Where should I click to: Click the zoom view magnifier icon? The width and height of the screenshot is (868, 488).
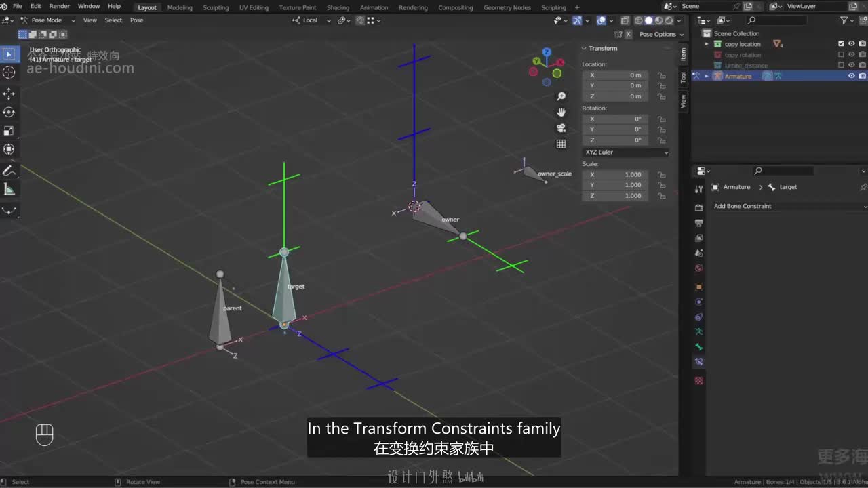[x=561, y=96]
